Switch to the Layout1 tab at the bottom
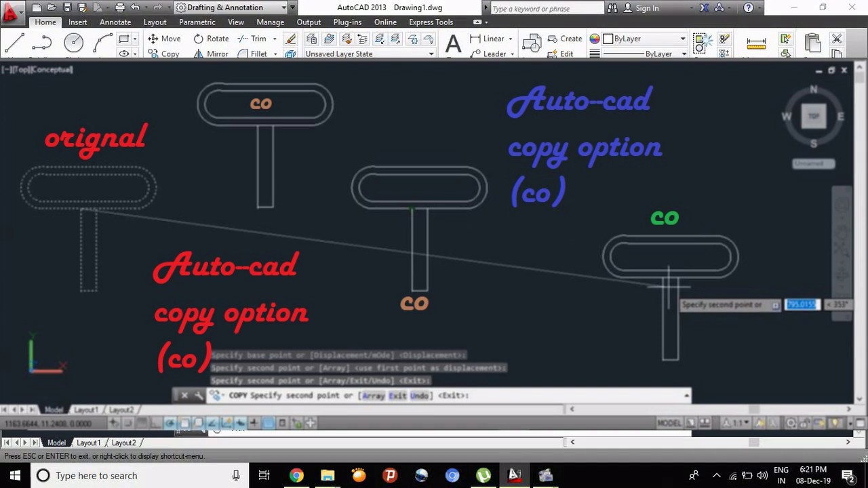This screenshot has width=868, height=488. pyautogui.click(x=88, y=443)
